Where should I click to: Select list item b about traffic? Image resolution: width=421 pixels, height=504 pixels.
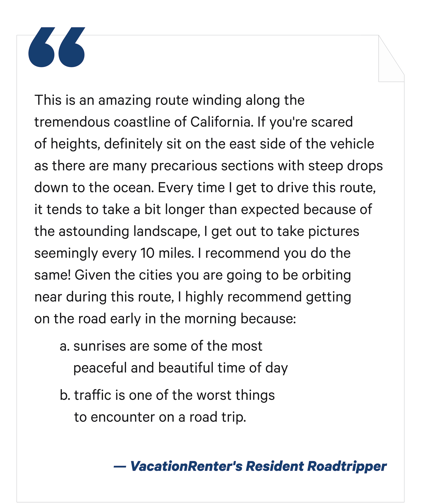point(167,406)
